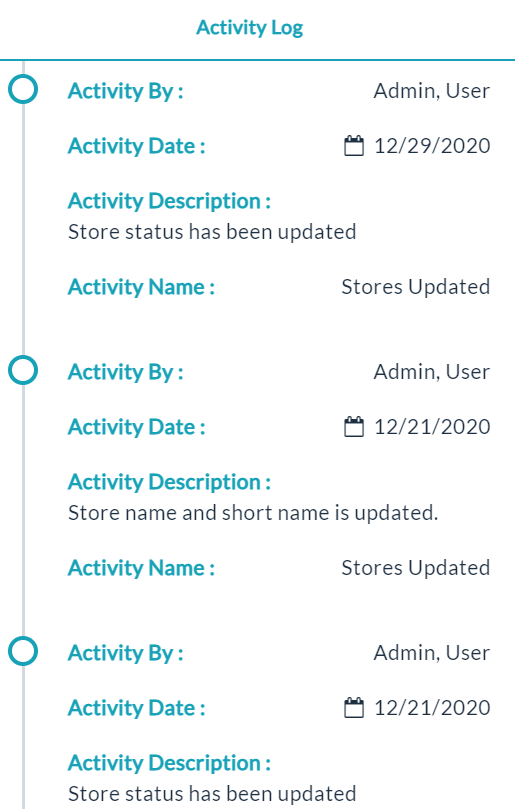
Task: Open the Activity Log header tab
Action: (x=250, y=28)
